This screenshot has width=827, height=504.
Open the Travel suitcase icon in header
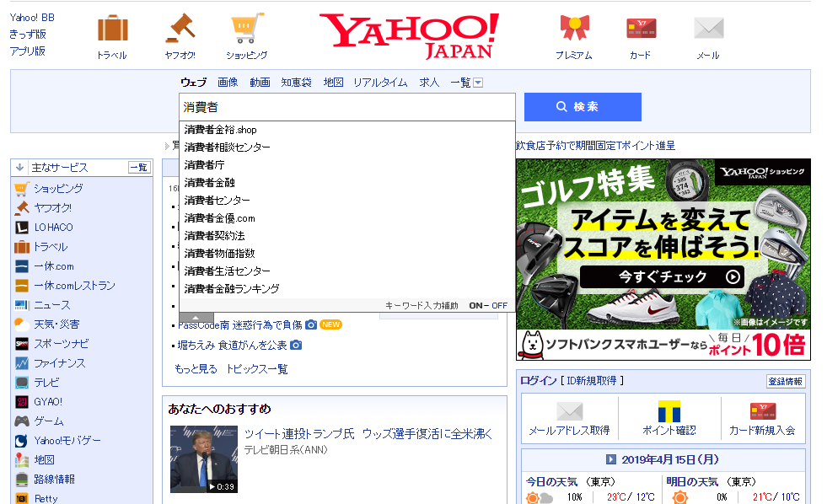(112, 28)
